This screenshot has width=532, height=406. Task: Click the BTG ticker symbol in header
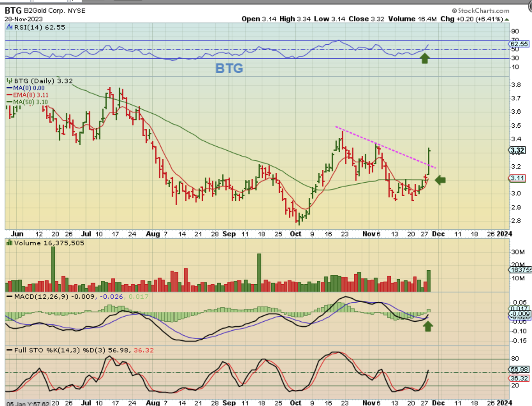[x=13, y=11]
